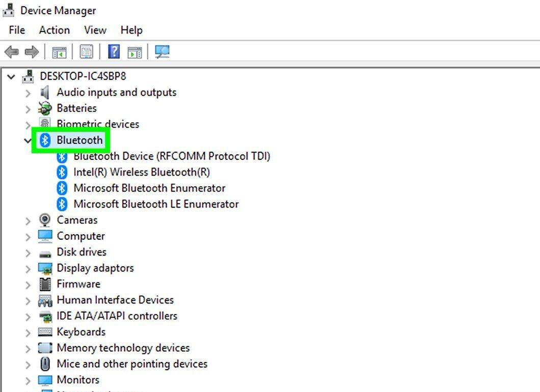
Task: Click Microsoft Bluetooth LE Enumerator's icon
Action: [62, 204]
